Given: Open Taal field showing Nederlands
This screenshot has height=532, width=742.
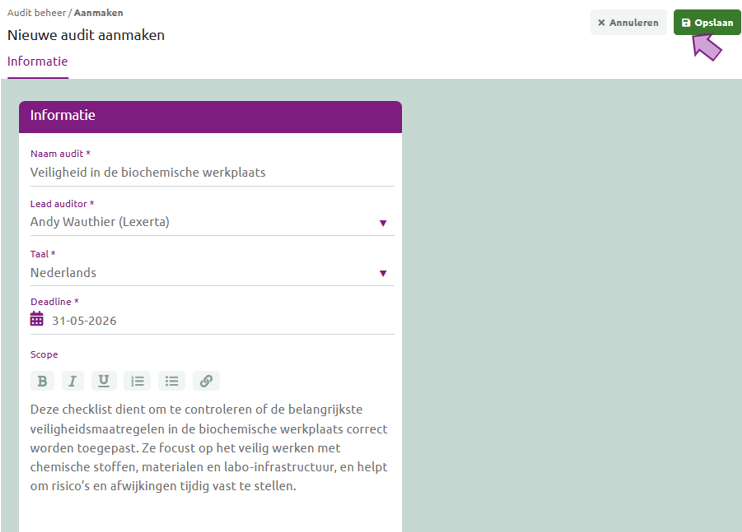Looking at the screenshot, I should [212, 273].
